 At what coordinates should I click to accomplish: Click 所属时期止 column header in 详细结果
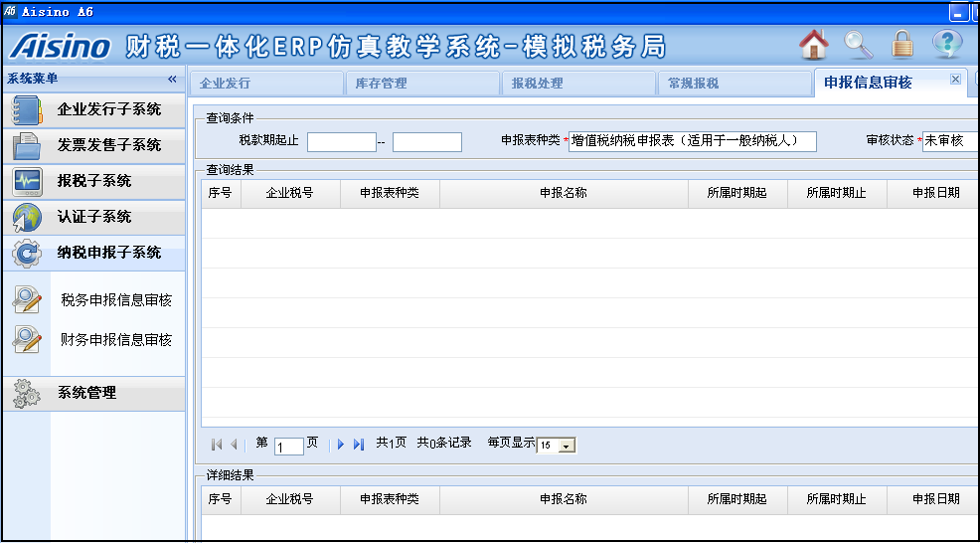click(x=838, y=499)
